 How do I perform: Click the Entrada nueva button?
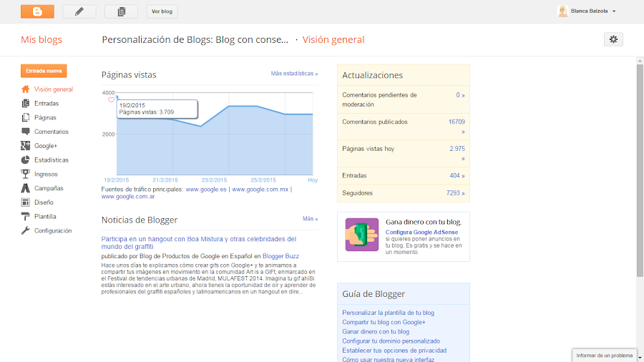[44, 71]
